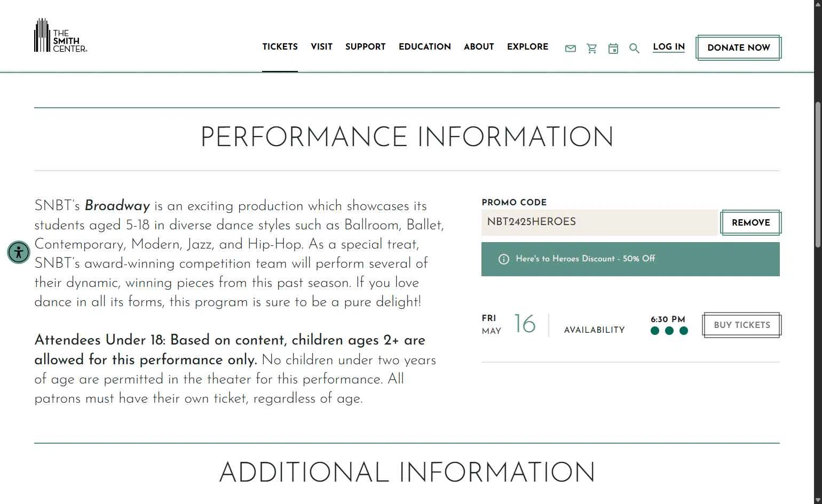Click the Performance Information heading

click(x=407, y=137)
